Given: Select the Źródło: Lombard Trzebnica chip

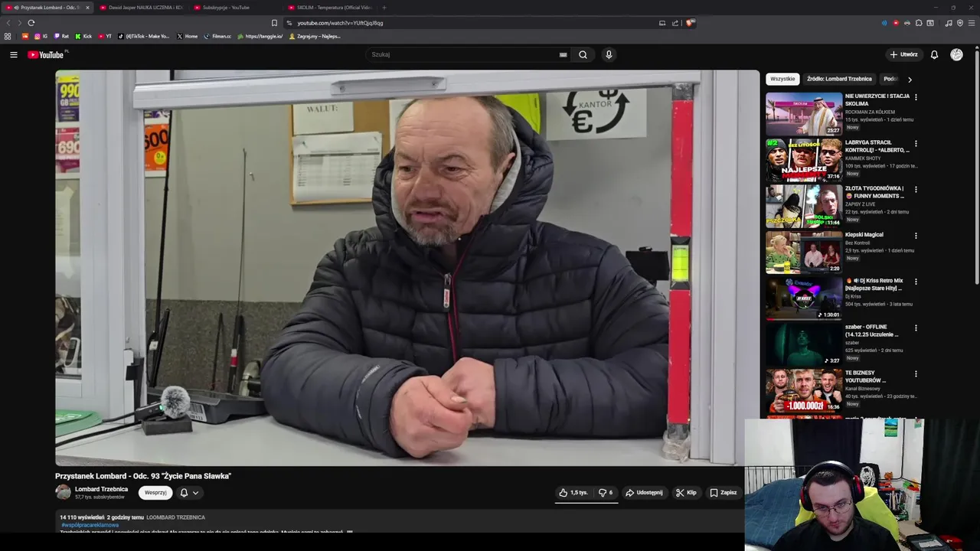Looking at the screenshot, I should (839, 79).
